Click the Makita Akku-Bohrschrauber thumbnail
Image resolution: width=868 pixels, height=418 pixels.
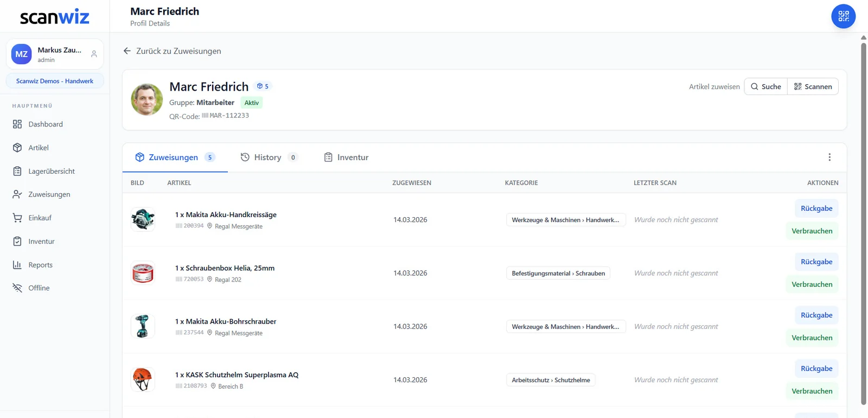pos(143,327)
